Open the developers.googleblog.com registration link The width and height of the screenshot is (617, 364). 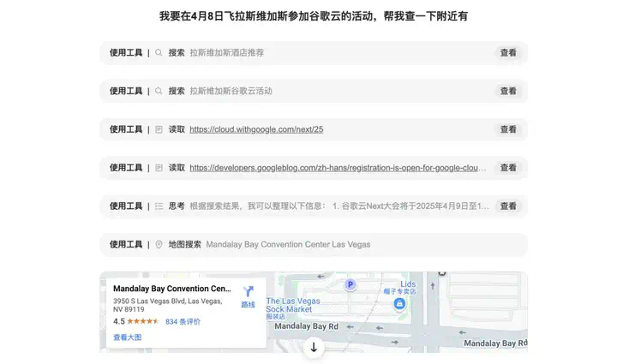[x=338, y=168]
